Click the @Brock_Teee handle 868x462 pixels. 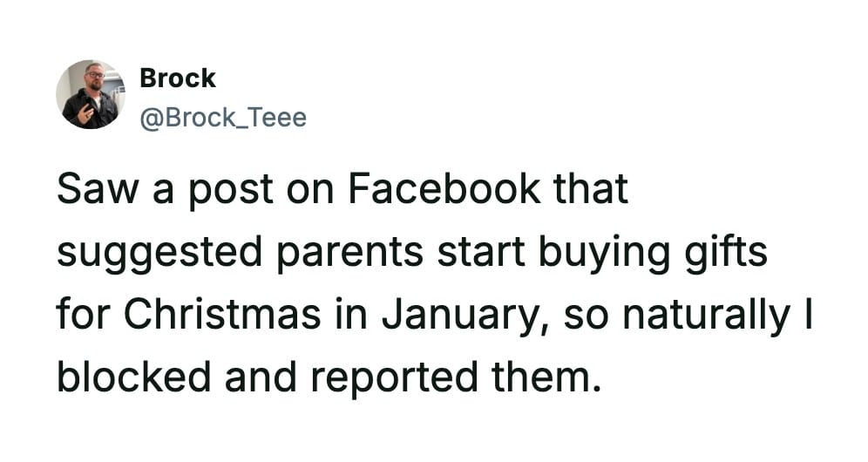click(x=223, y=117)
